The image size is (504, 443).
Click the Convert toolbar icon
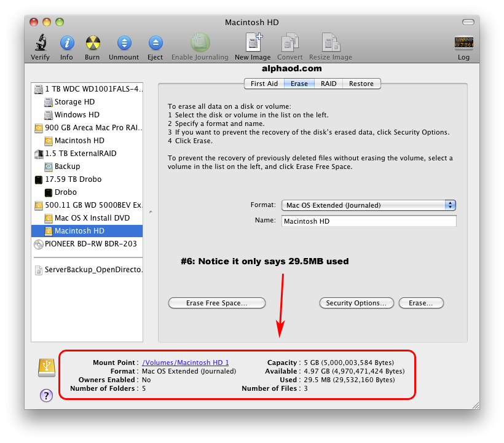tap(290, 42)
